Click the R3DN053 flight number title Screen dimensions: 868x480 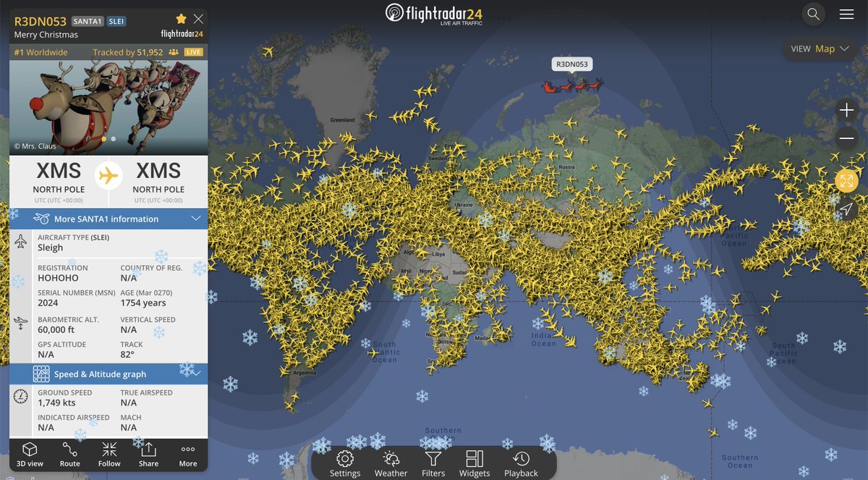(41, 20)
